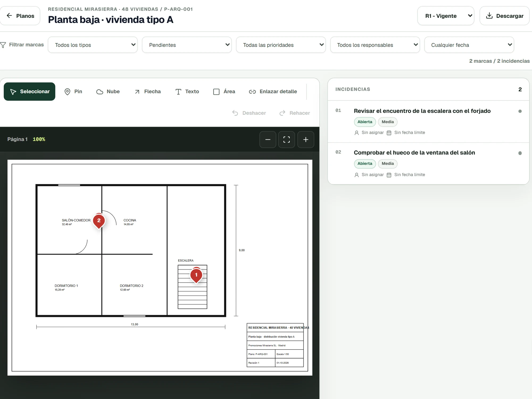Click Deshacer to undo
This screenshot has height=399, width=532.
coord(249,113)
